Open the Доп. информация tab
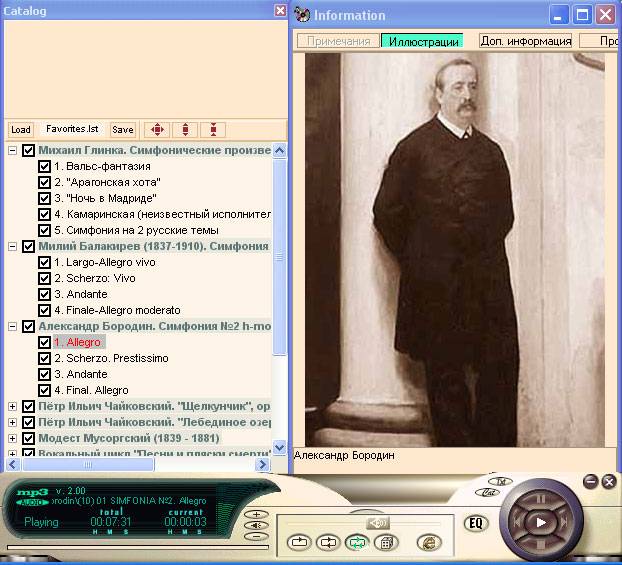The width and height of the screenshot is (622, 565). point(525,41)
